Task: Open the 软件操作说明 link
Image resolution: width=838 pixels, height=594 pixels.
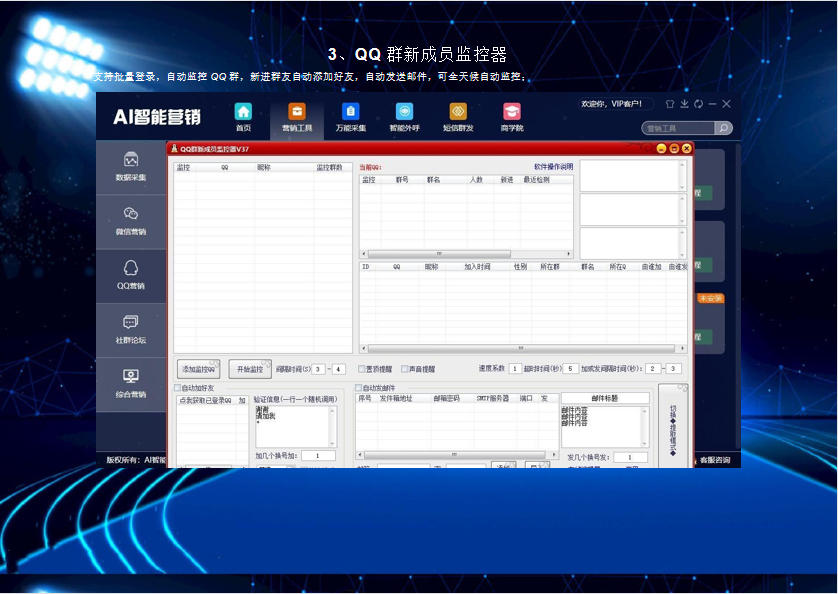Action: click(553, 167)
